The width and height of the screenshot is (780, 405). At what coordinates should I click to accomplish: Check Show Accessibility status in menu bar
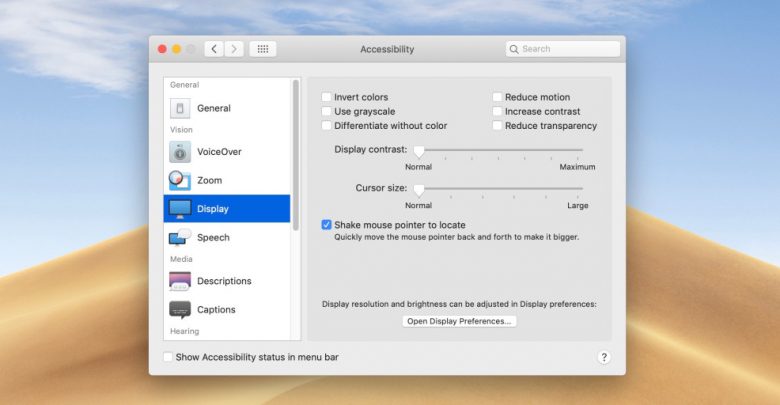click(168, 357)
